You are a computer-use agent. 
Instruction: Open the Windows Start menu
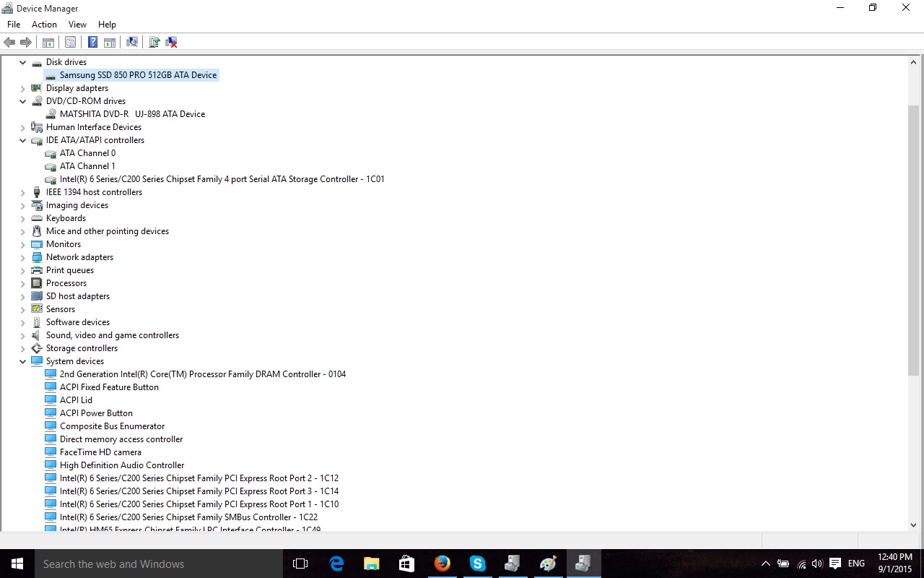[17, 564]
